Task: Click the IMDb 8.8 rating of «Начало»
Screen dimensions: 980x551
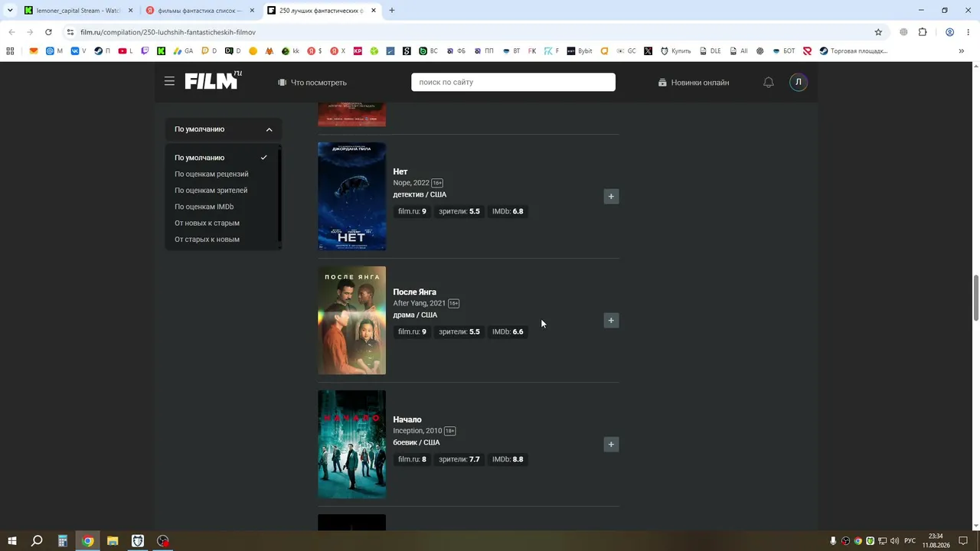Action: (508, 459)
